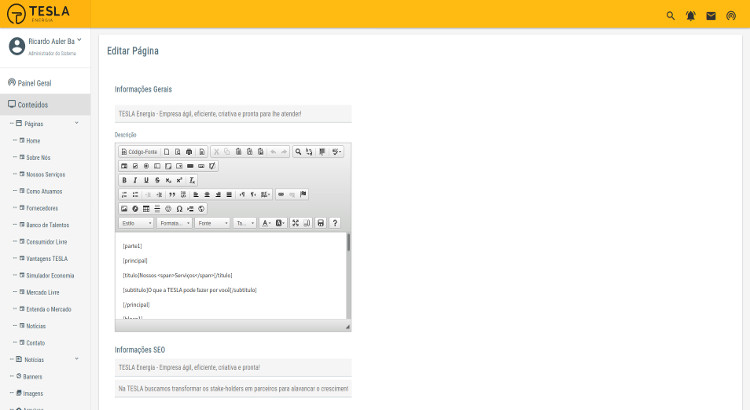Open the Sobre Nós page
The height and width of the screenshot is (410, 750).
[x=38, y=157]
